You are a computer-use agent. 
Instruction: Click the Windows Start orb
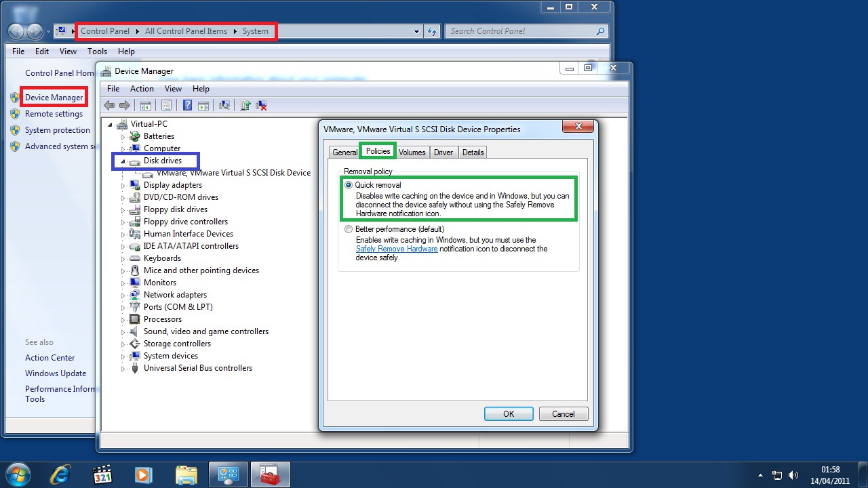point(18,474)
